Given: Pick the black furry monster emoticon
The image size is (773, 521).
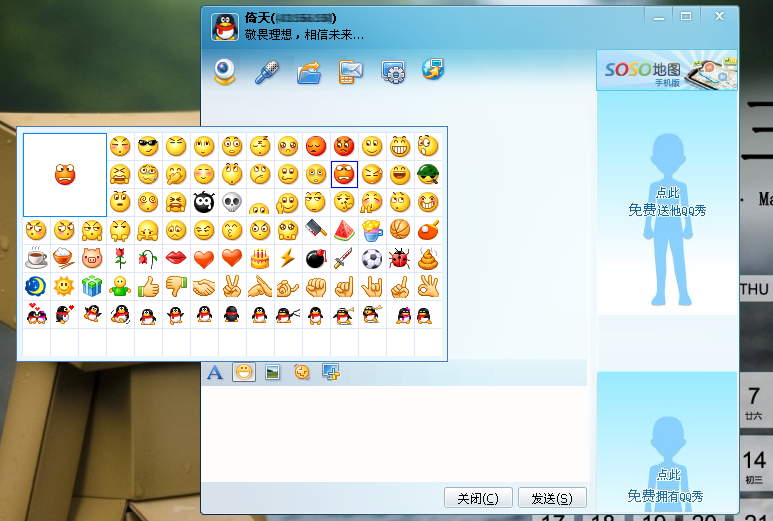Looking at the screenshot, I should 204,202.
